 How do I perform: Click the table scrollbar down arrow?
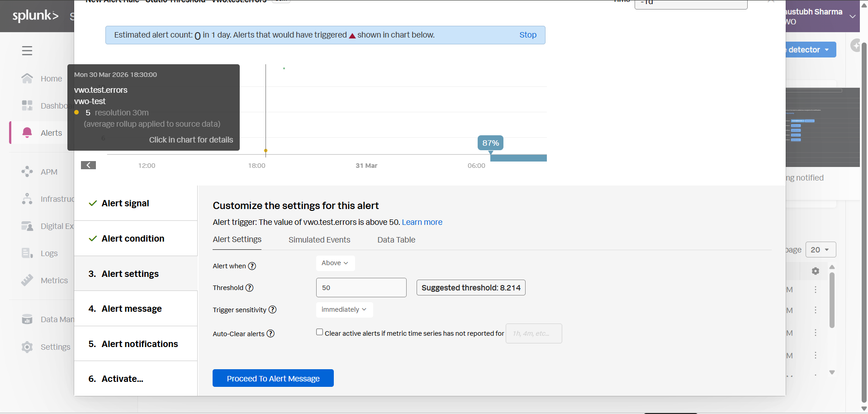tap(832, 372)
